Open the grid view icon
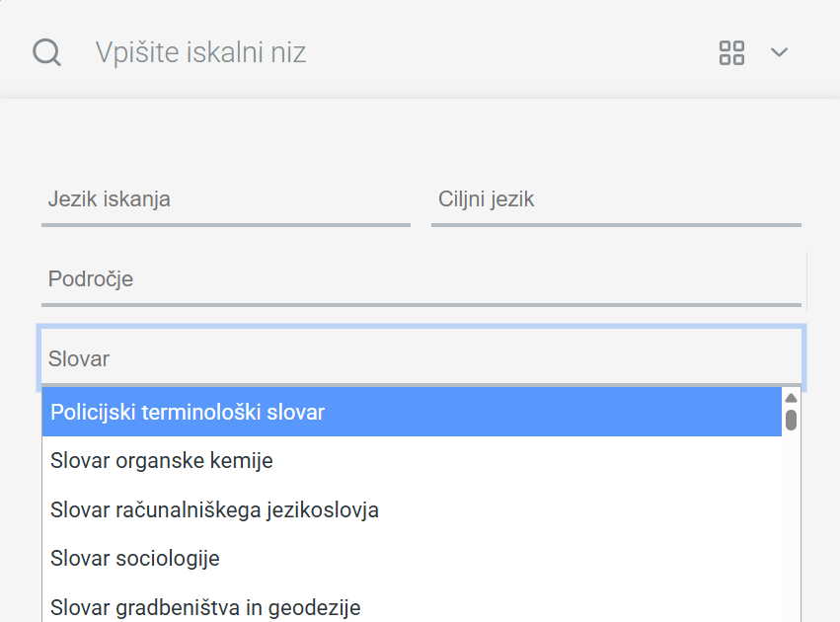 click(x=730, y=52)
